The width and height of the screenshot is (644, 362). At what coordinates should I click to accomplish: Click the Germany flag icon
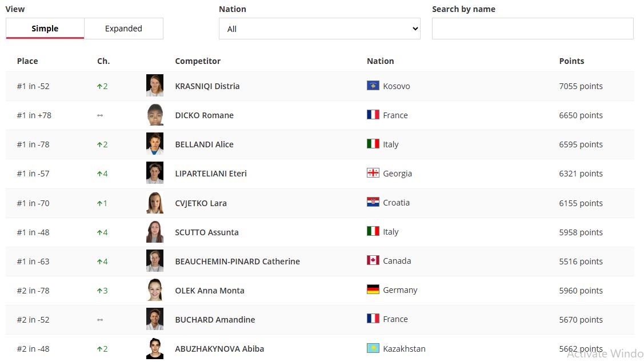coord(373,289)
